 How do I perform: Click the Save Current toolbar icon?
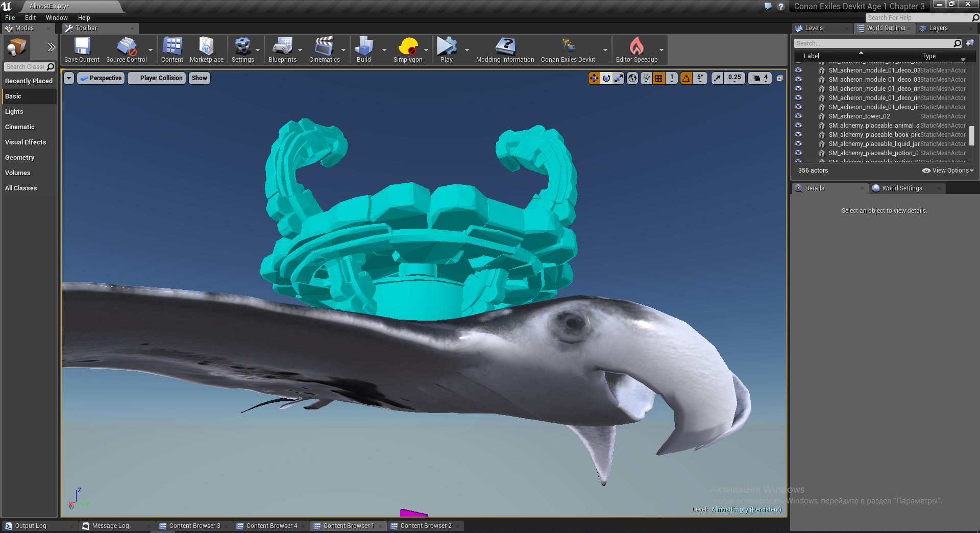pyautogui.click(x=82, y=49)
